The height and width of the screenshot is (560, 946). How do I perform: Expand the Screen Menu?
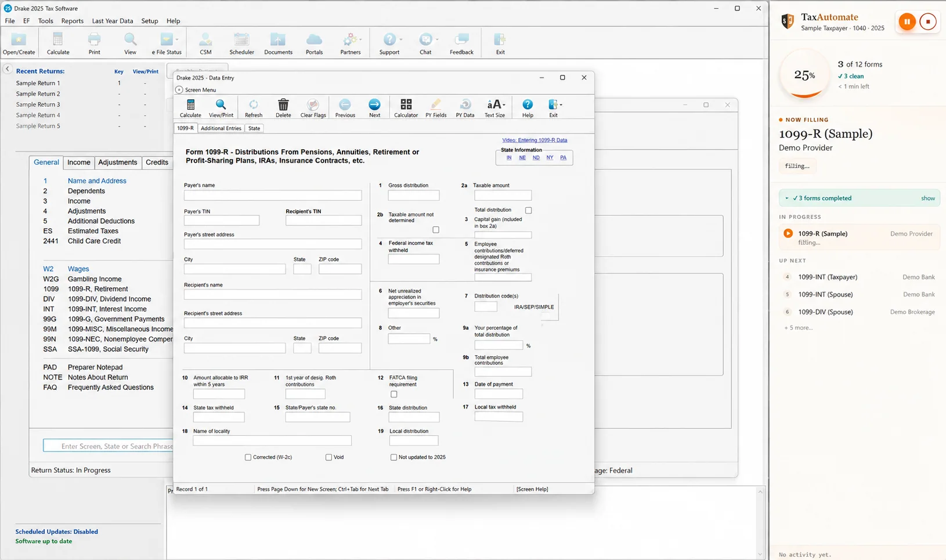click(x=196, y=90)
